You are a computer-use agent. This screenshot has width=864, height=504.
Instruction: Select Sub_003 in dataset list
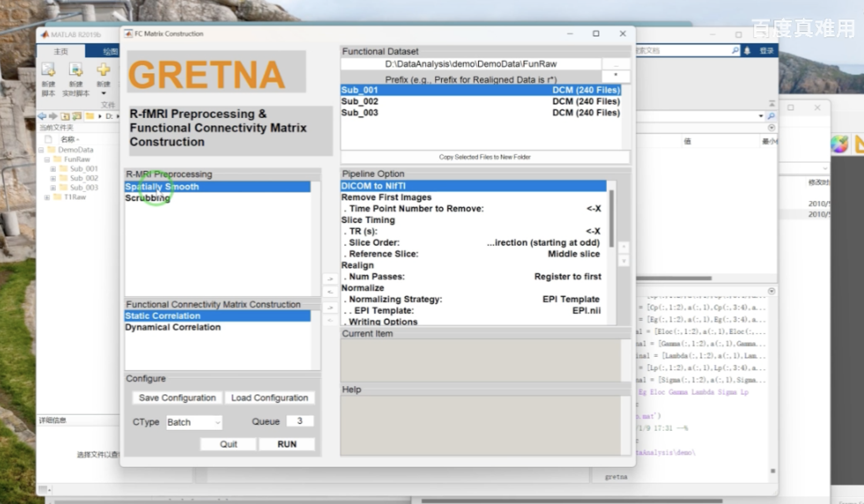pos(481,113)
